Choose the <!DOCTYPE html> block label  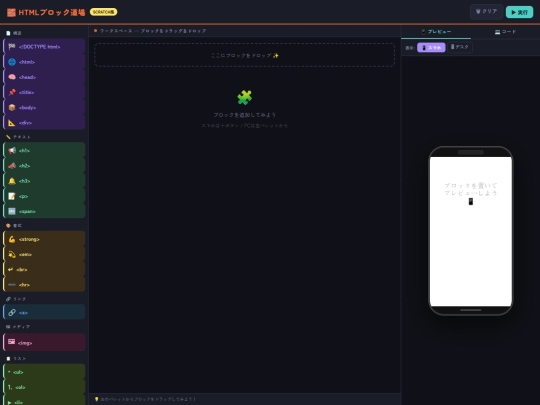point(40,47)
